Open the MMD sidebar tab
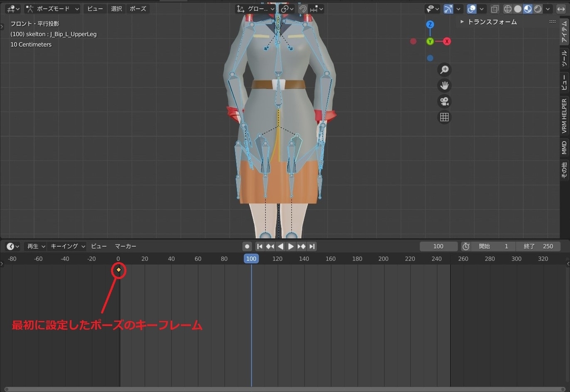The image size is (570, 392). coord(564,148)
